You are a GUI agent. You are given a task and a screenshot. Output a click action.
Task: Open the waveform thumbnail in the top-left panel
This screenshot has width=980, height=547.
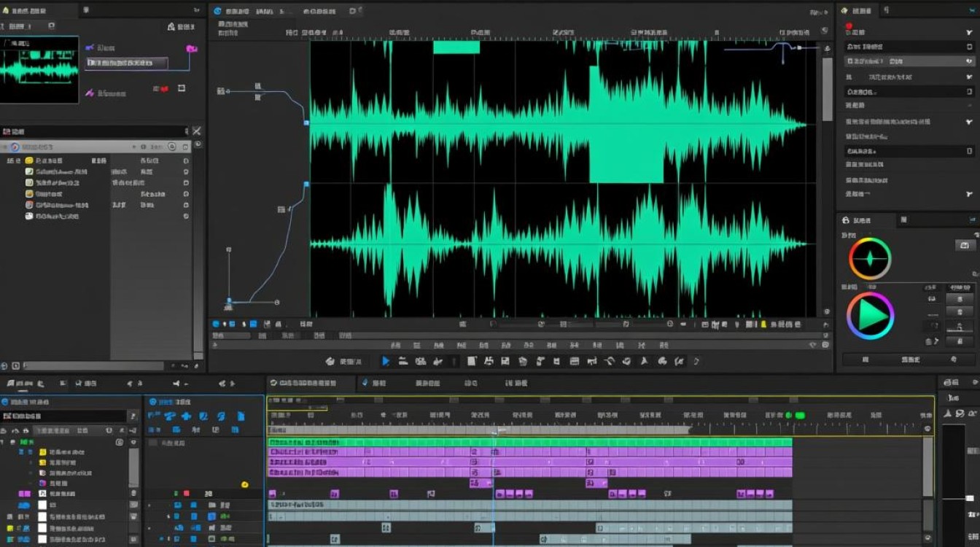tap(39, 70)
